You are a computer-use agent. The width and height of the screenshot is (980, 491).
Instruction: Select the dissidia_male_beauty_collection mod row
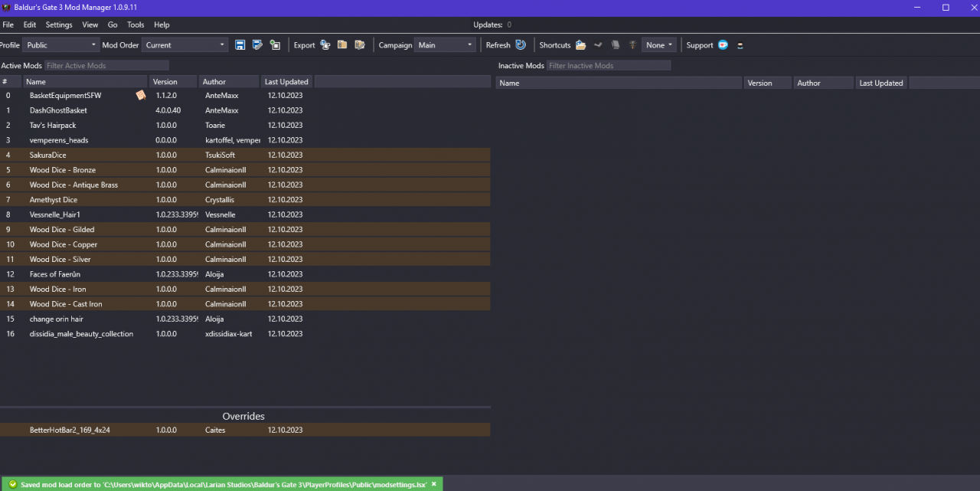(245, 334)
